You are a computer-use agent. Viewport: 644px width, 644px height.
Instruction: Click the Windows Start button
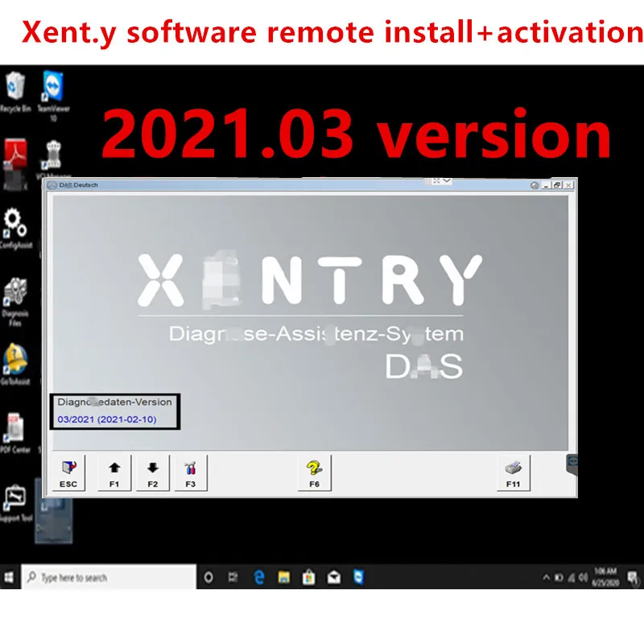click(x=9, y=577)
